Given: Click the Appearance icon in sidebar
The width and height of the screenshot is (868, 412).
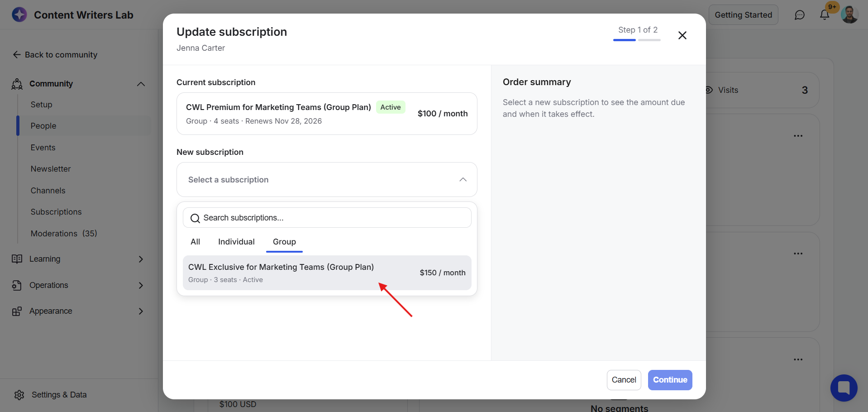Looking at the screenshot, I should [17, 311].
